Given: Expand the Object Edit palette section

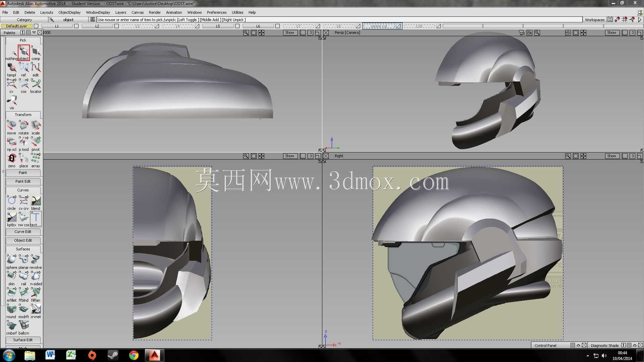Looking at the screenshot, I should (x=23, y=240).
